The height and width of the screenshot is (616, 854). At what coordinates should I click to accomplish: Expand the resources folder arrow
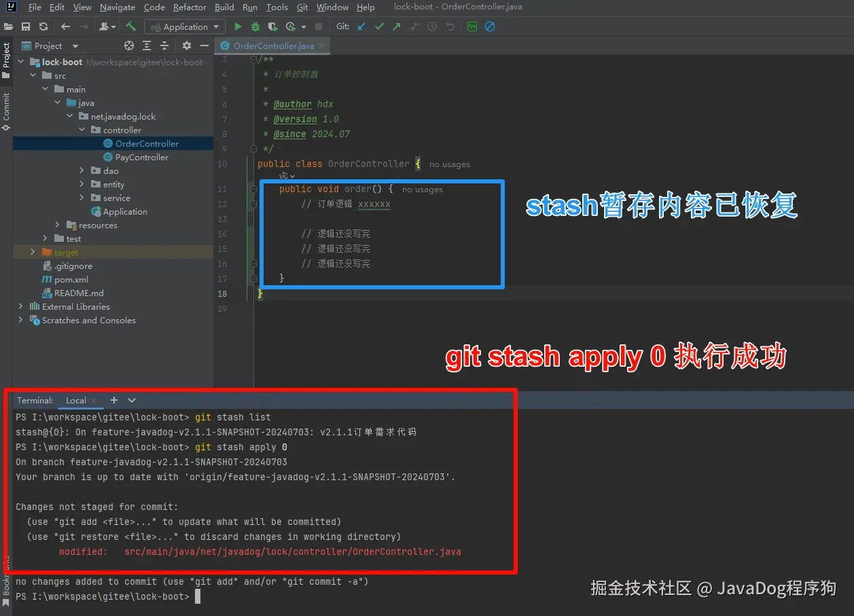point(57,225)
